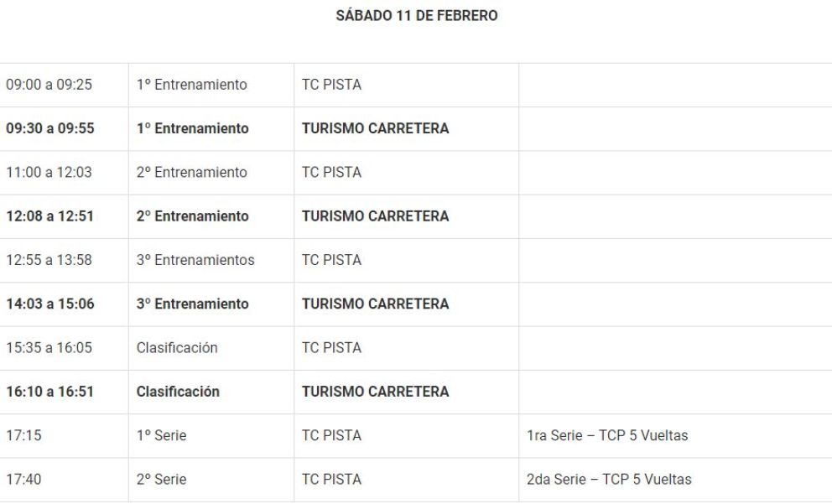The height and width of the screenshot is (504, 832).
Task: Click the 14:03 a 15:06 time slot
Action: [x=50, y=304]
